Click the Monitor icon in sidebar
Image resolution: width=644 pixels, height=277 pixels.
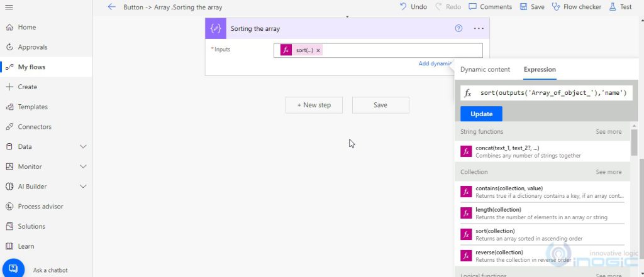click(9, 166)
